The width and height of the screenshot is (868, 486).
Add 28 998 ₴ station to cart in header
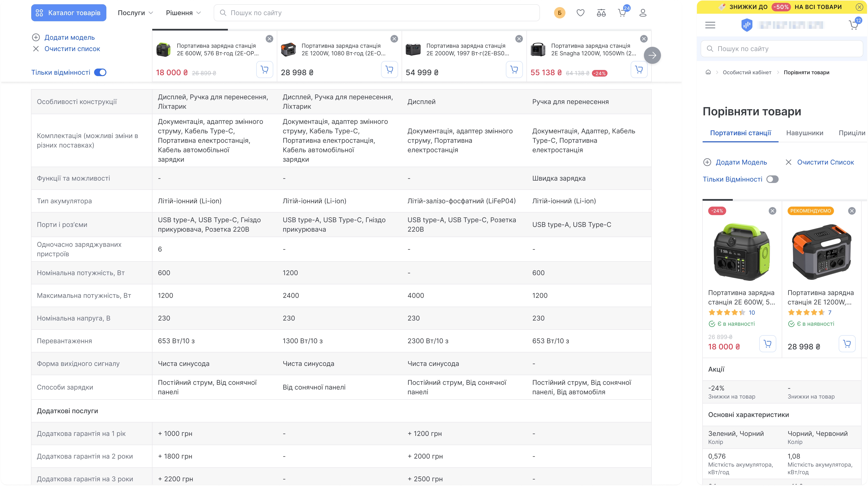[389, 69]
